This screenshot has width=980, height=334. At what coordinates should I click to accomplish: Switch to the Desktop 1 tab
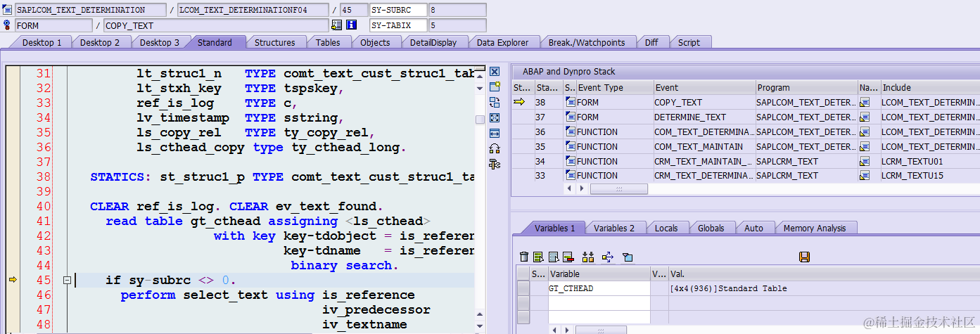click(x=42, y=42)
